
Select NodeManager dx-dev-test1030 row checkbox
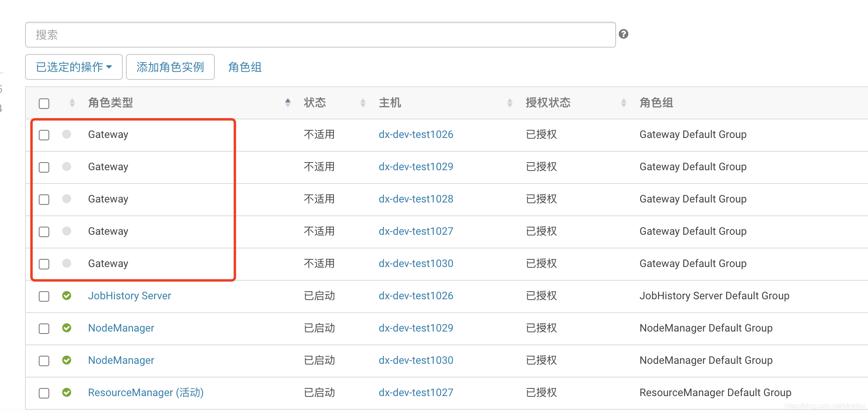click(x=44, y=361)
